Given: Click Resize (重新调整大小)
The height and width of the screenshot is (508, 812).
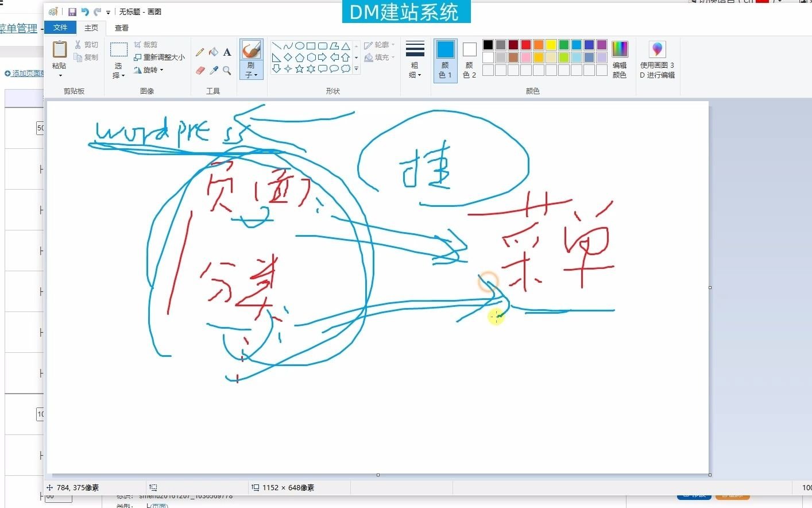Looking at the screenshot, I should click(159, 57).
